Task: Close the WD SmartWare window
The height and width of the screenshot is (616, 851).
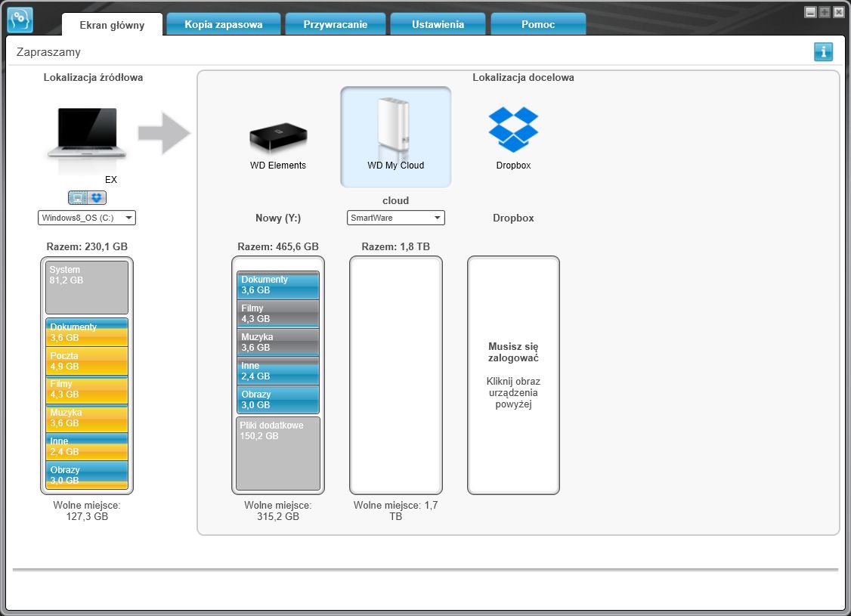Action: [x=838, y=12]
